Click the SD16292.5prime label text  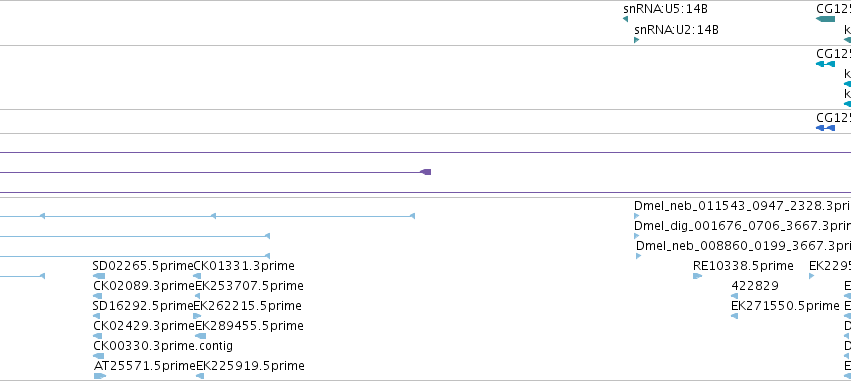(x=126, y=306)
